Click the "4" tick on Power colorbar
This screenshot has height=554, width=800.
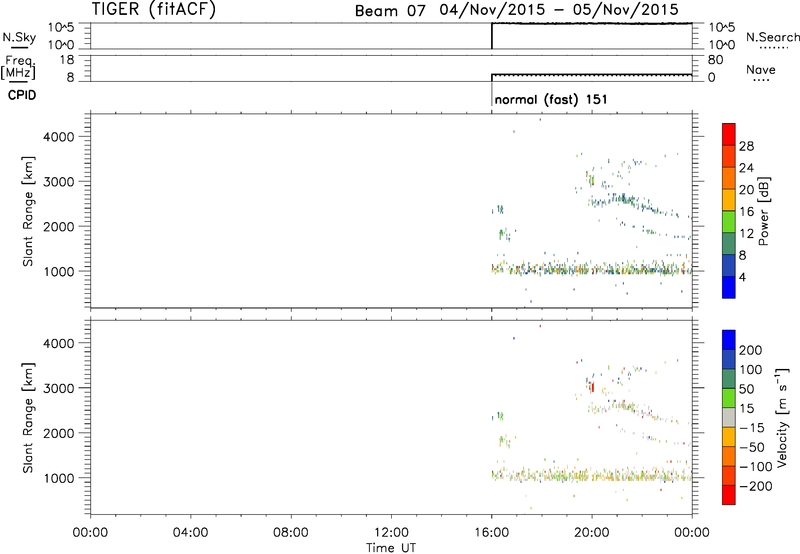pos(743,278)
